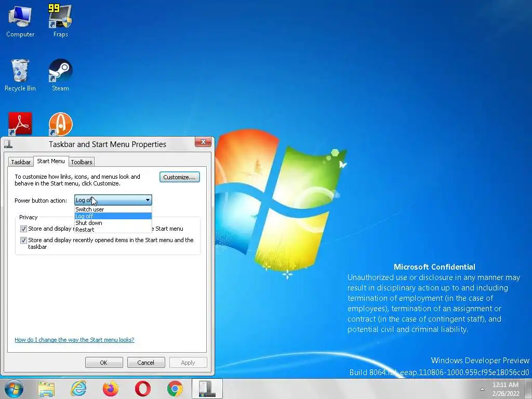This screenshot has width=532, height=399.
Task: Launch Google Chrome from the taskbar
Action: (175, 389)
